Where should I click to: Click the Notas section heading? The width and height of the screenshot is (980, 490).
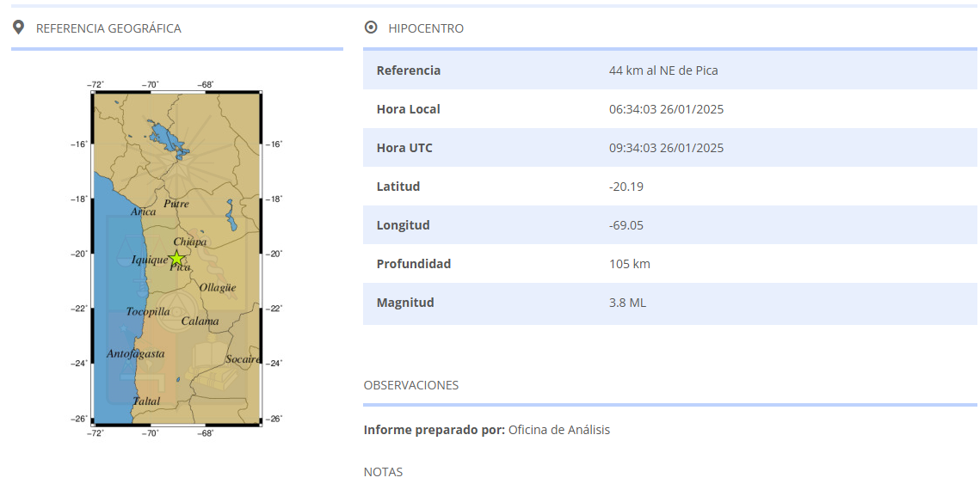[x=383, y=472]
